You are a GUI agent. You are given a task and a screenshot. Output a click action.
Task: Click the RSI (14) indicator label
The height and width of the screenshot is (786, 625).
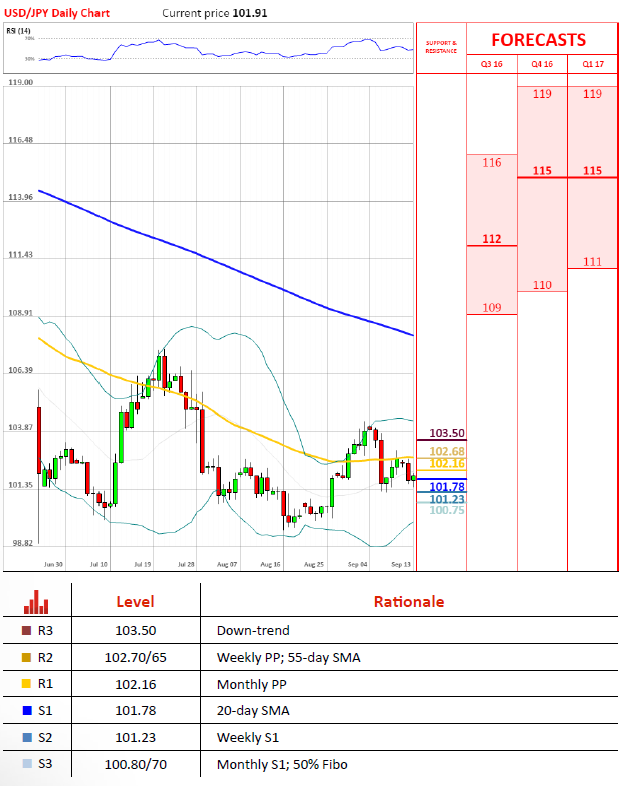point(18,31)
